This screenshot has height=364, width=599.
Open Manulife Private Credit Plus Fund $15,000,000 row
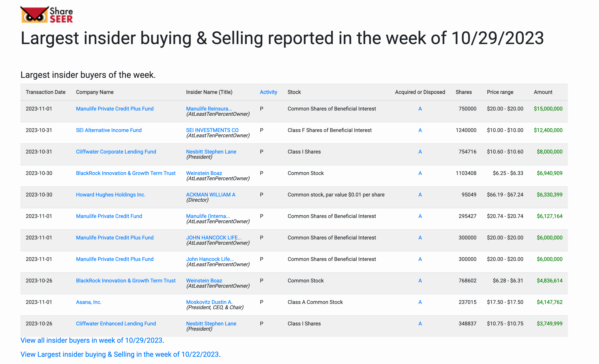click(115, 109)
